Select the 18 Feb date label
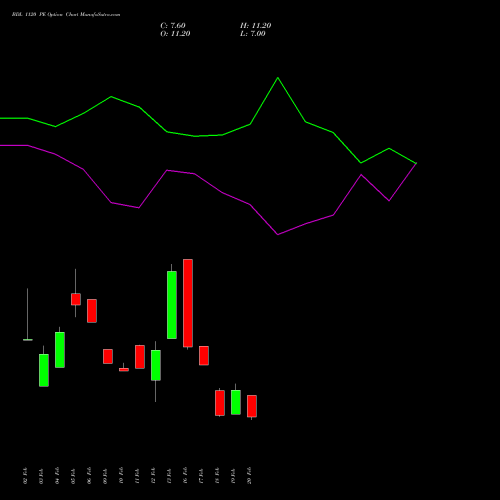 point(217,476)
